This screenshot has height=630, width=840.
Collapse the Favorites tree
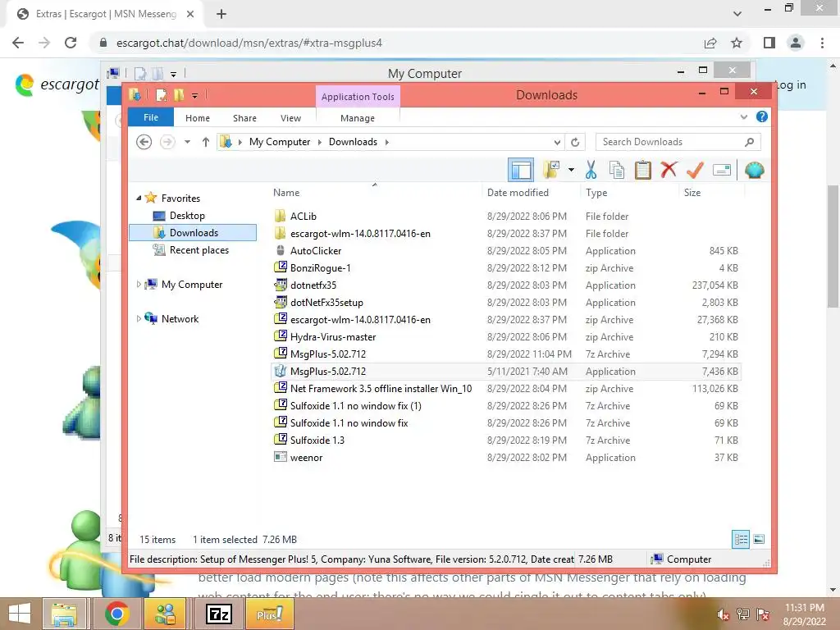139,199
